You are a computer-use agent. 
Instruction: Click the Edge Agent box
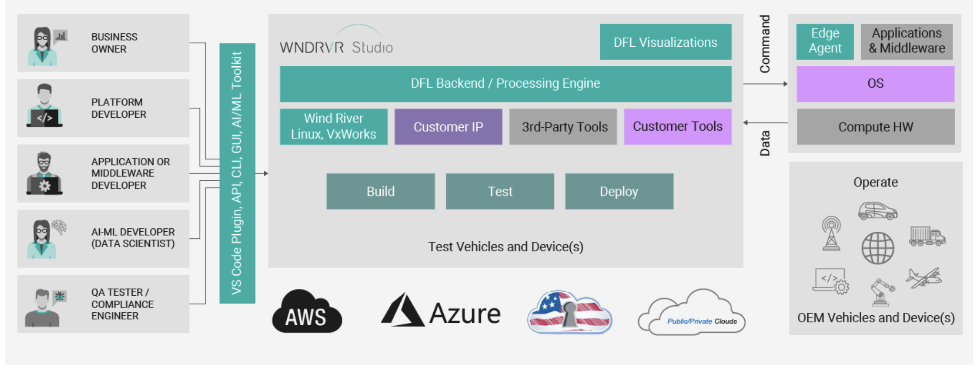point(824,41)
